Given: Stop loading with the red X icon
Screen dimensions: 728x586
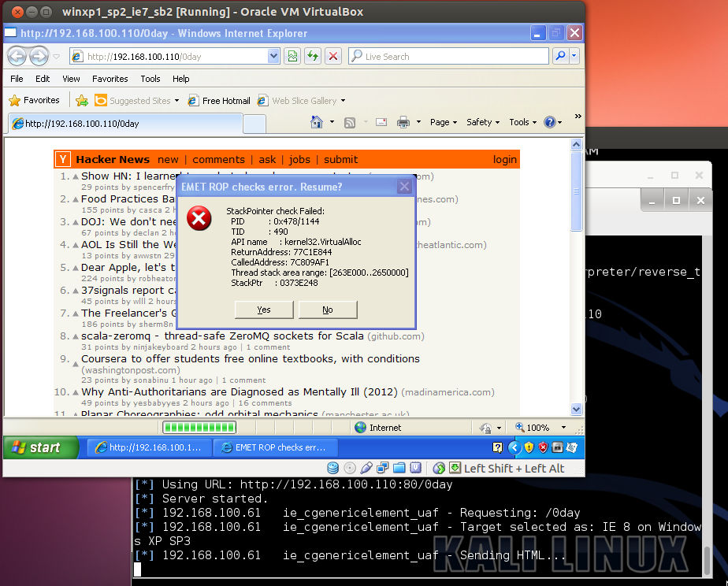Looking at the screenshot, I should (333, 56).
